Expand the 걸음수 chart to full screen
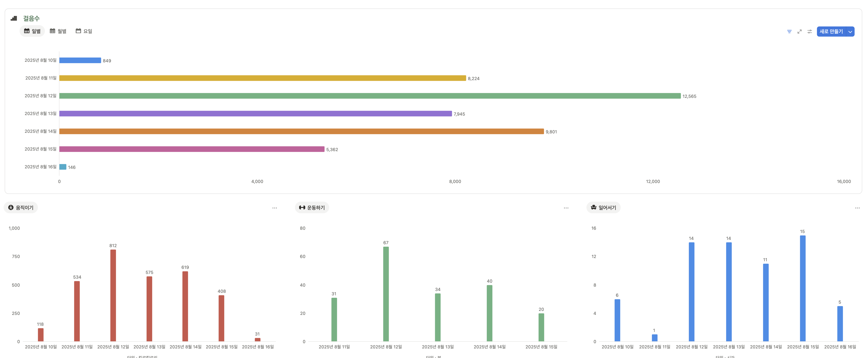868x358 pixels. [799, 31]
